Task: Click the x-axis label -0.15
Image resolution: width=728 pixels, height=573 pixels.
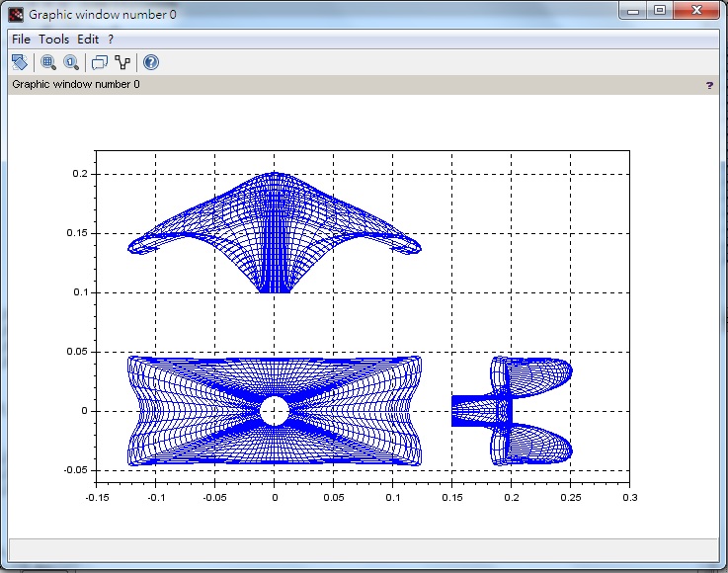Action: 97,498
